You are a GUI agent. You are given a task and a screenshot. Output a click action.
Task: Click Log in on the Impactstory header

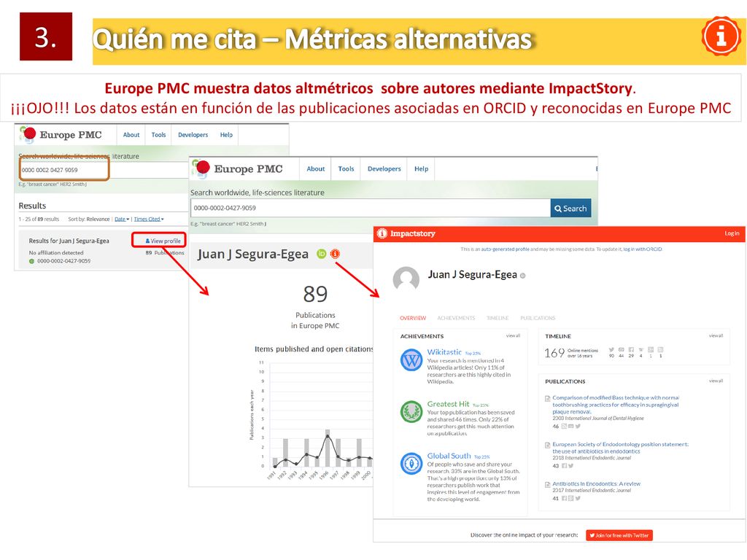[732, 233]
